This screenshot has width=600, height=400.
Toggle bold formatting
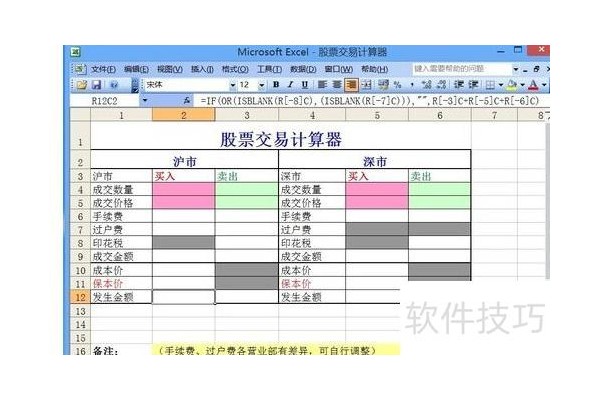click(276, 85)
